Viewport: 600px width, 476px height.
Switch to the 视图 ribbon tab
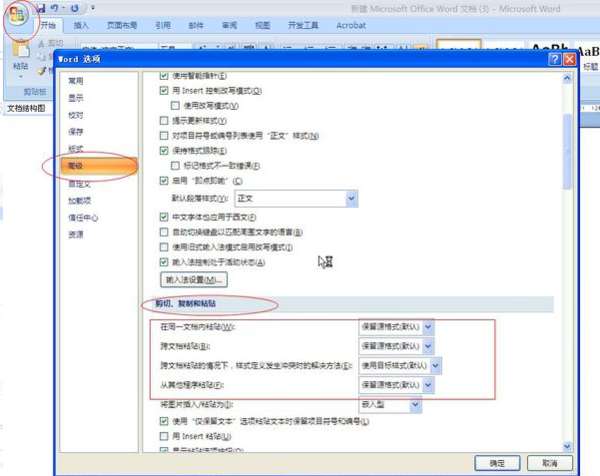click(x=262, y=26)
